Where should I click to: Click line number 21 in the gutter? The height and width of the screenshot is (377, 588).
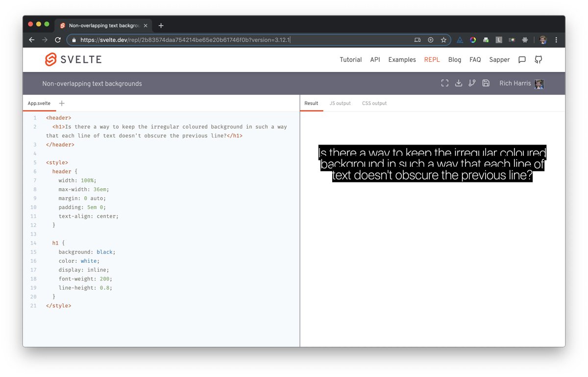tap(33, 306)
